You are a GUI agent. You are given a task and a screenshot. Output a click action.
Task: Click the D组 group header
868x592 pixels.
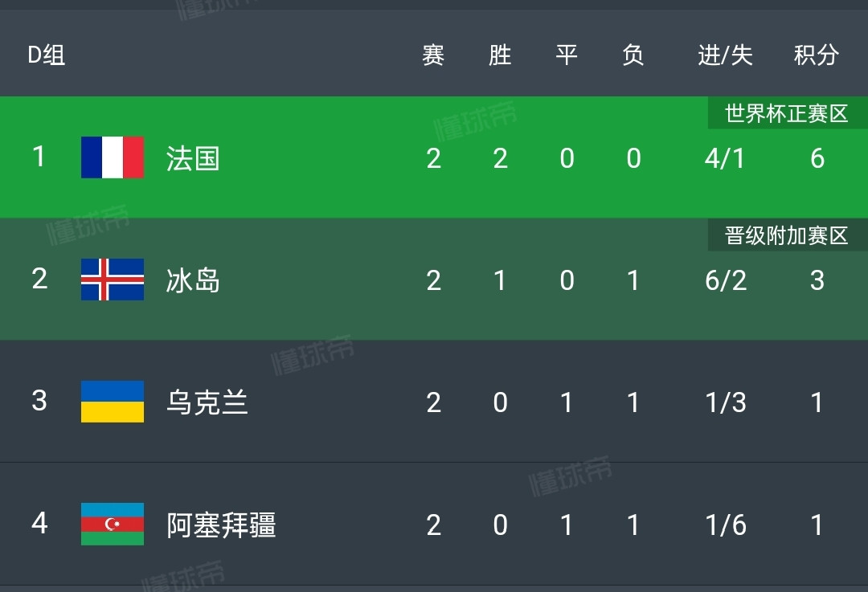[47, 55]
